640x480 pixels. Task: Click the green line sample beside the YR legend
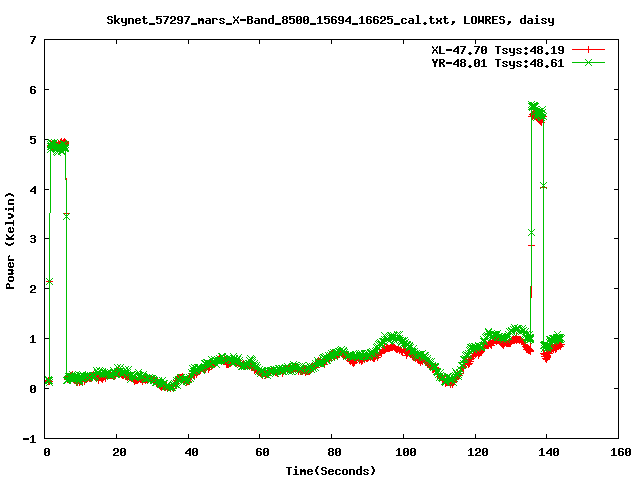[x=588, y=62]
